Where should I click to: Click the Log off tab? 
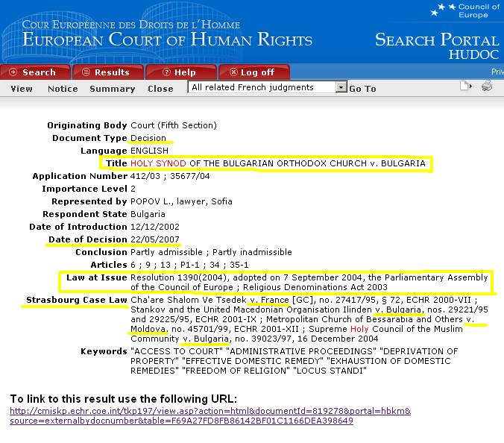pyautogui.click(x=254, y=72)
